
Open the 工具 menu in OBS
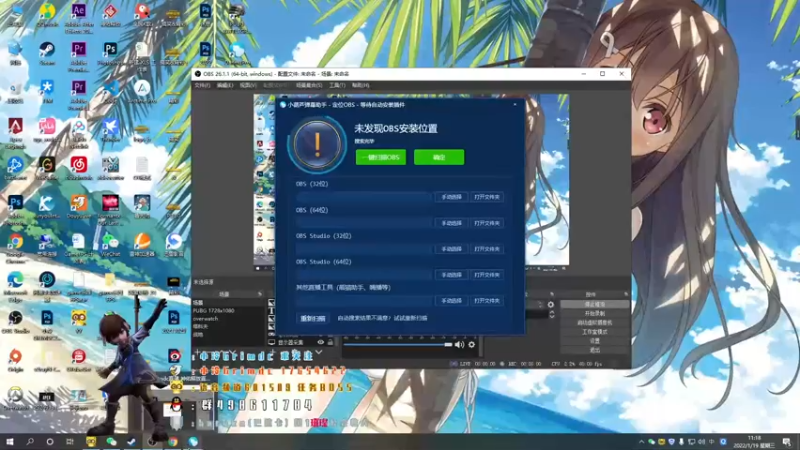pos(337,85)
